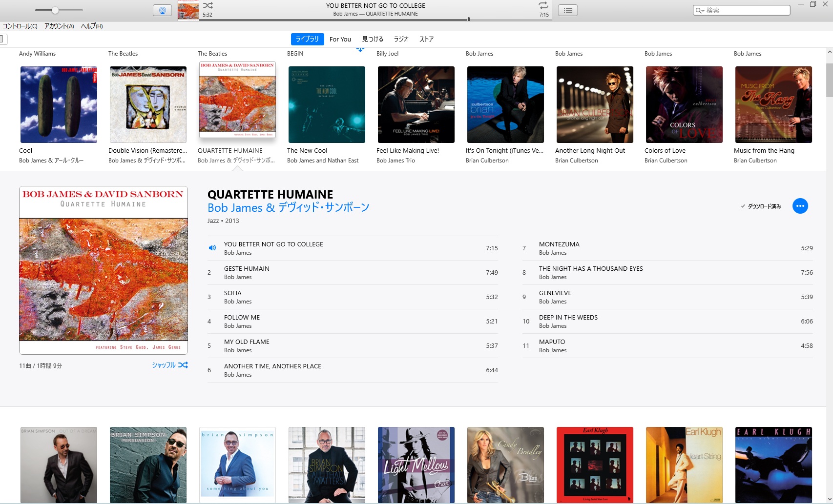
Task: Open the Up Next list button
Action: [568, 10]
